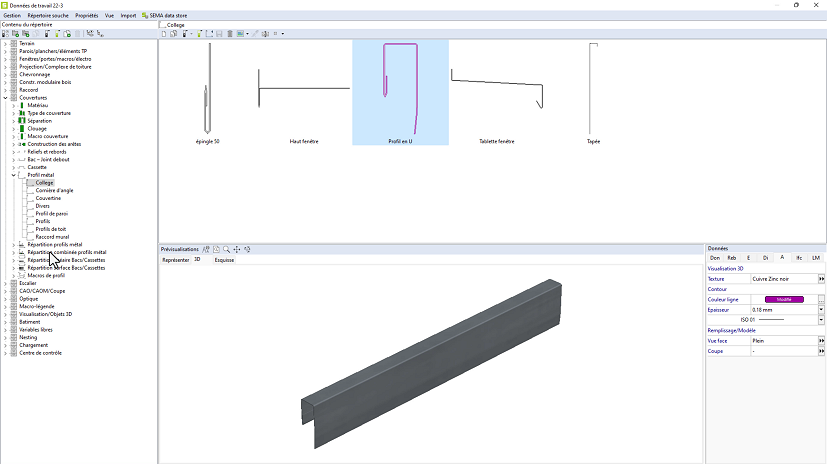Open the Texture dropdown arrow
Image resolution: width=827 pixels, height=464 pixels.
(x=821, y=279)
